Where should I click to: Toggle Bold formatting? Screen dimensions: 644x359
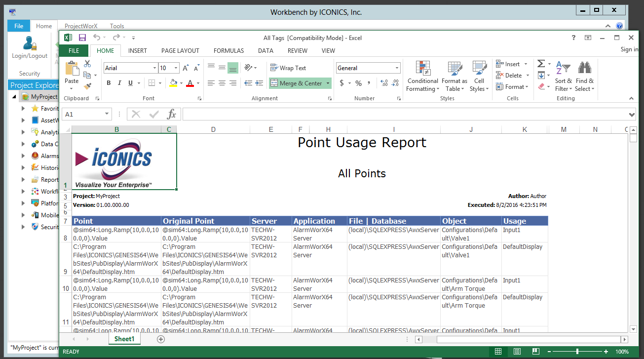(109, 83)
